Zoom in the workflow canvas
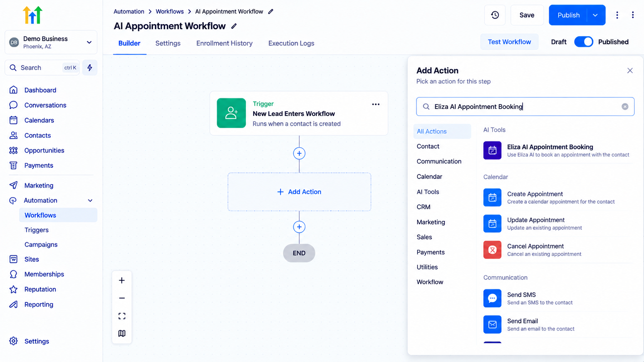This screenshot has width=644, height=362. tap(122, 280)
